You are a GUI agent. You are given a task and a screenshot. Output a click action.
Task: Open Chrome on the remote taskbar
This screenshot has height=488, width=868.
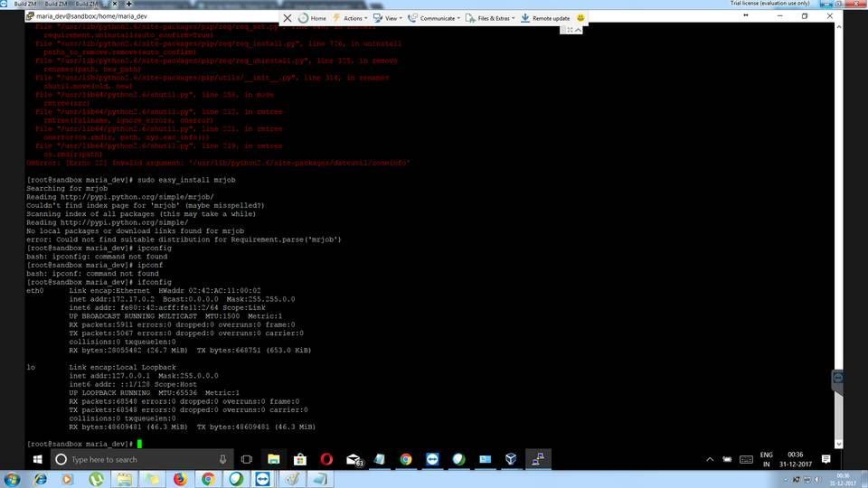click(406, 459)
